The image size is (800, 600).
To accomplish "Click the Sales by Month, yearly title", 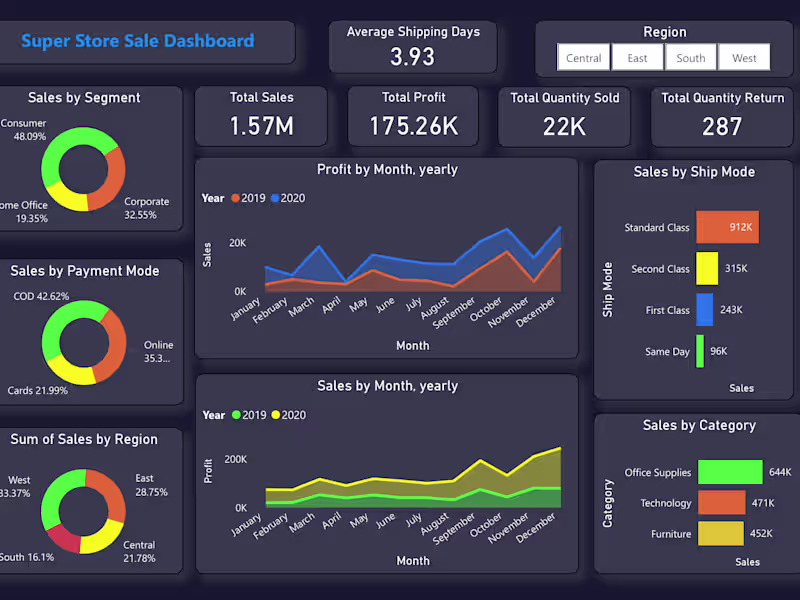I will click(x=387, y=386).
